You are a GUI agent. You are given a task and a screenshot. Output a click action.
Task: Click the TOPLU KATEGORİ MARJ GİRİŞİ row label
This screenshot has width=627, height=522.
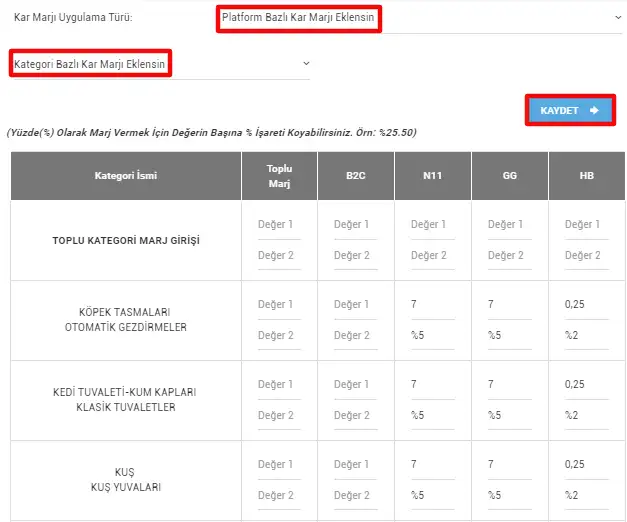click(126, 240)
